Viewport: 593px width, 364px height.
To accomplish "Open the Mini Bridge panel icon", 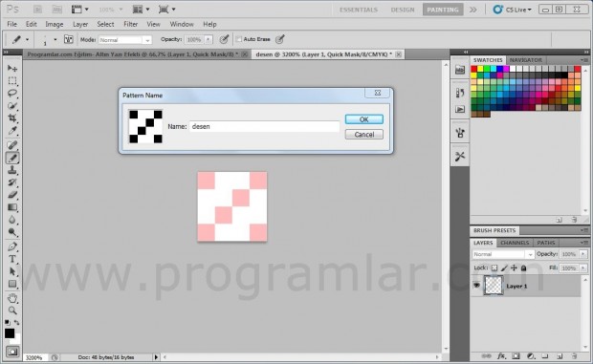I will pyautogui.click(x=460, y=70).
